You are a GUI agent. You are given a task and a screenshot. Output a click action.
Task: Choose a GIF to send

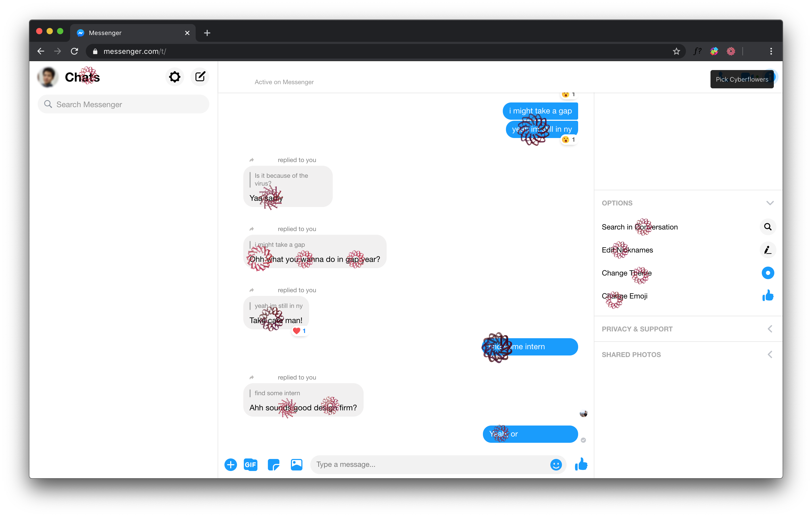[x=251, y=464]
